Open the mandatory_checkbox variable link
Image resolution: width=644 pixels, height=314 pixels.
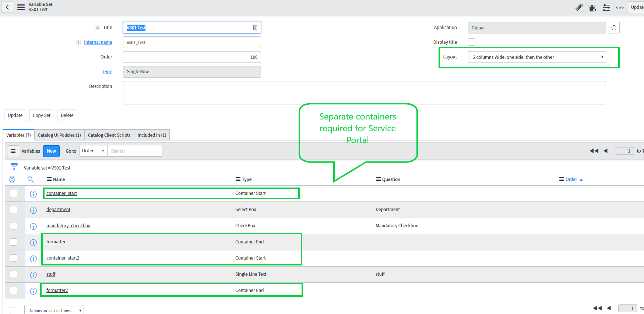(x=68, y=226)
